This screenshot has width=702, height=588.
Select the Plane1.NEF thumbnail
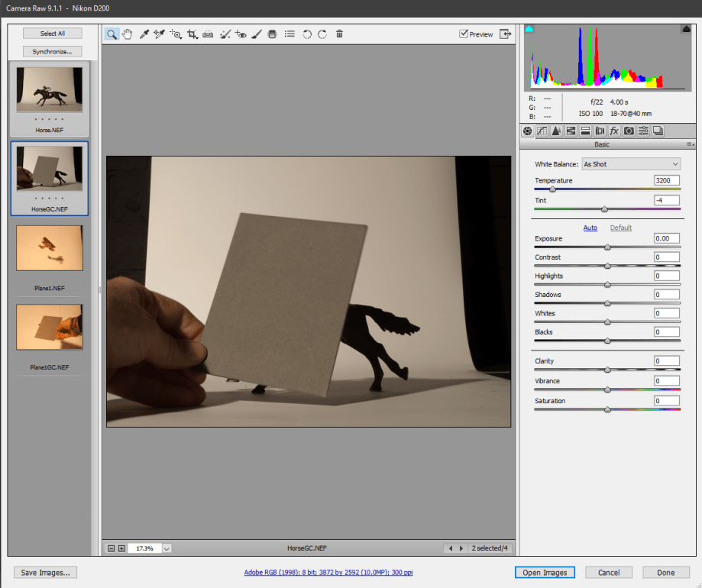[x=49, y=248]
